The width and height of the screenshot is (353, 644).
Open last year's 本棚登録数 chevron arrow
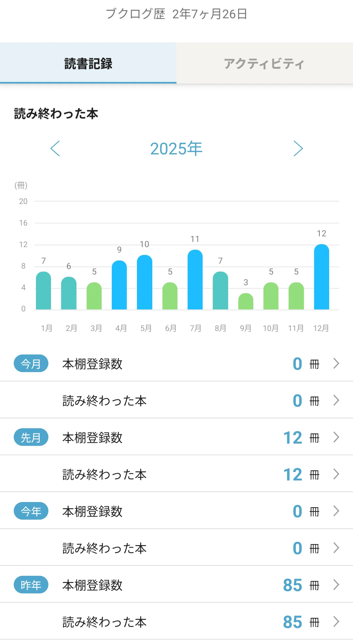tap(336, 585)
